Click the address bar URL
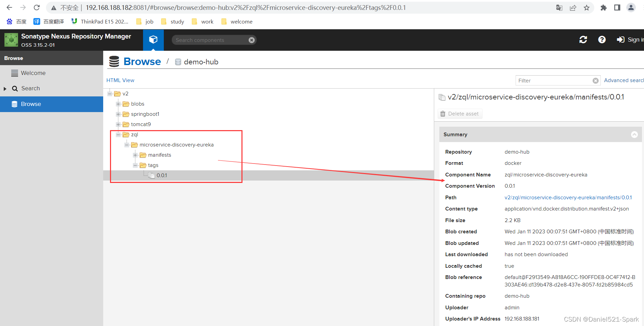Screen dimensions: 644x326 pyautogui.click(x=246, y=7)
